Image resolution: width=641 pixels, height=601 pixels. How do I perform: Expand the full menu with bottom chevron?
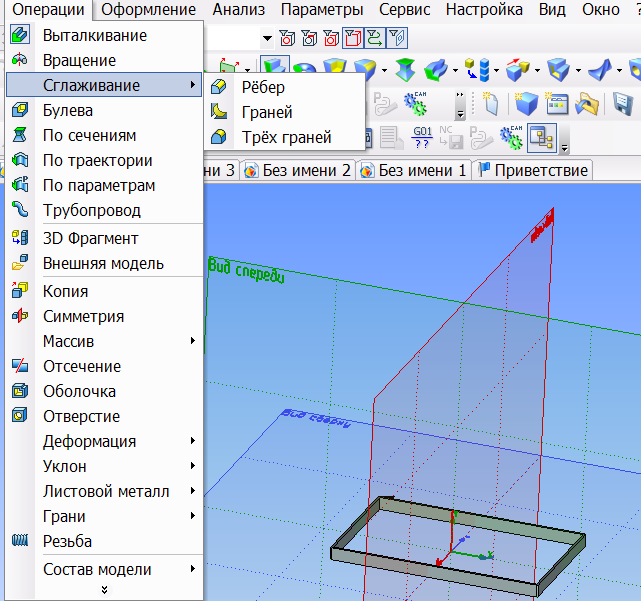click(x=103, y=590)
